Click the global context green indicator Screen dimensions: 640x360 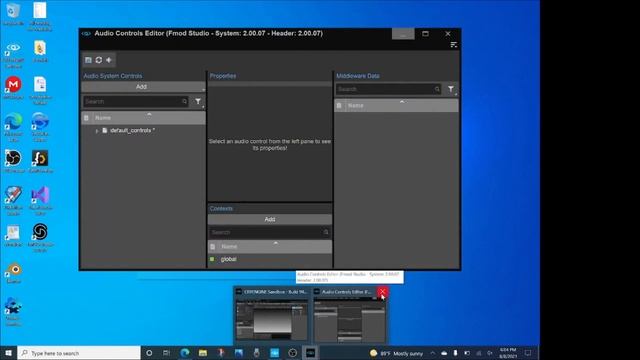pos(212,259)
